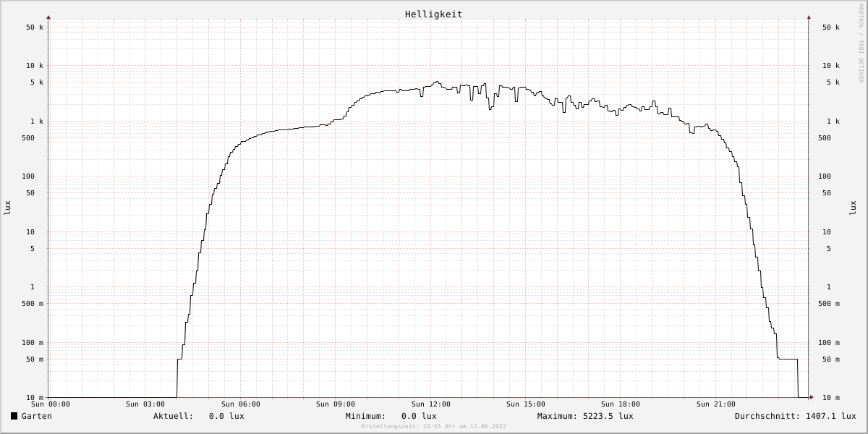Image resolution: width=868 pixels, height=434 pixels.
Task: Click the left axis 50 k label
Action: [35, 27]
